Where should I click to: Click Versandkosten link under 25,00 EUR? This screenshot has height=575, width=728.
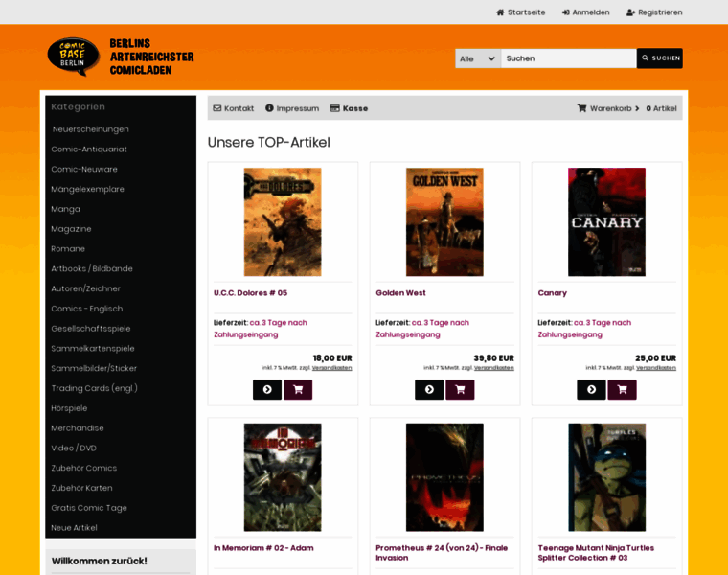tap(656, 368)
